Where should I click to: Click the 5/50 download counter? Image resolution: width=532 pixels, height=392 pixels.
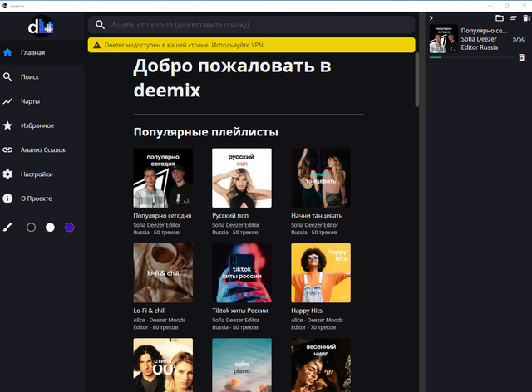click(519, 39)
